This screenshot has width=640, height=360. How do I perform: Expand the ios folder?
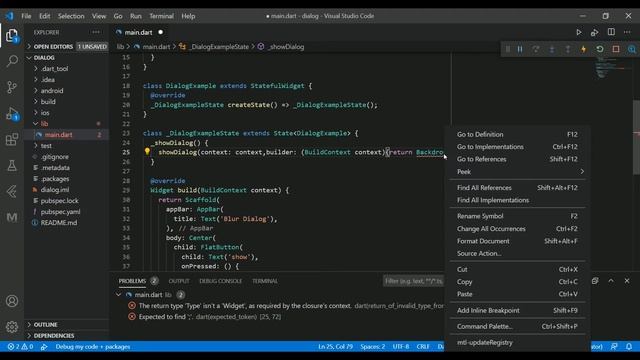click(x=45, y=113)
